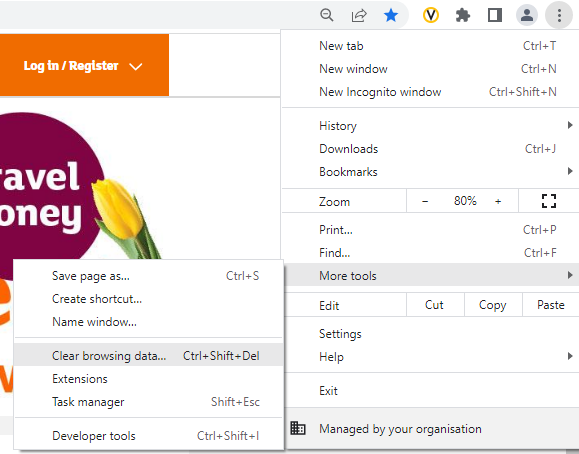Click the share page icon
The width and height of the screenshot is (579, 454).
coord(359,15)
